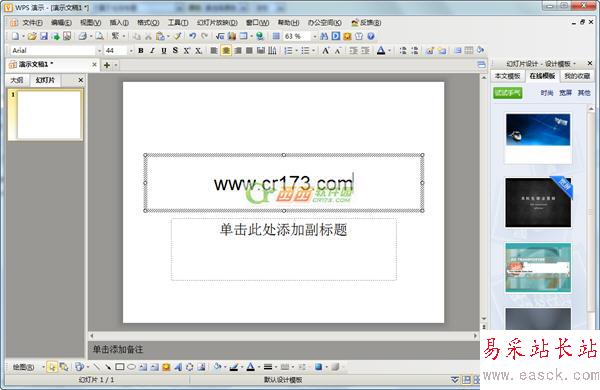The image size is (600, 390).
Task: Toggle Underline formatting
Action: tap(164, 51)
